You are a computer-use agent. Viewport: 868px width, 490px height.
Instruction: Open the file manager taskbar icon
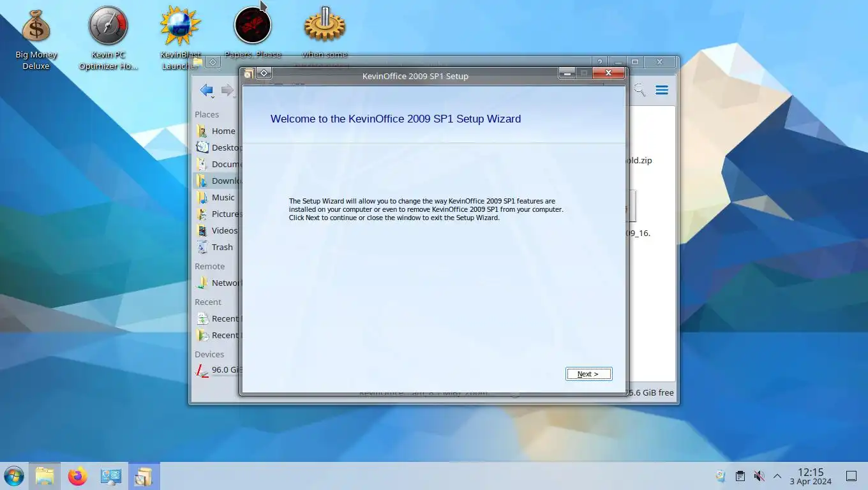click(45, 476)
